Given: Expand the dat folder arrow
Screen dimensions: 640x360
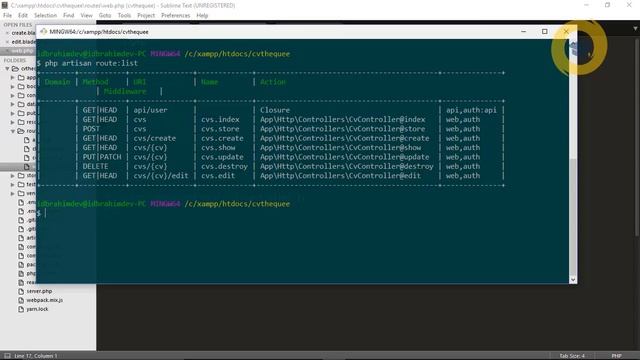Looking at the screenshot, I should 13,104.
